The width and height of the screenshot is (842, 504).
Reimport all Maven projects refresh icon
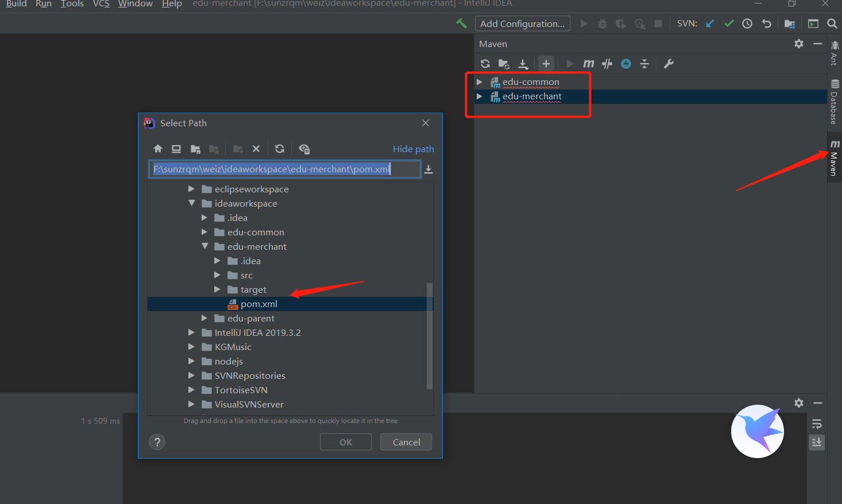[485, 64]
